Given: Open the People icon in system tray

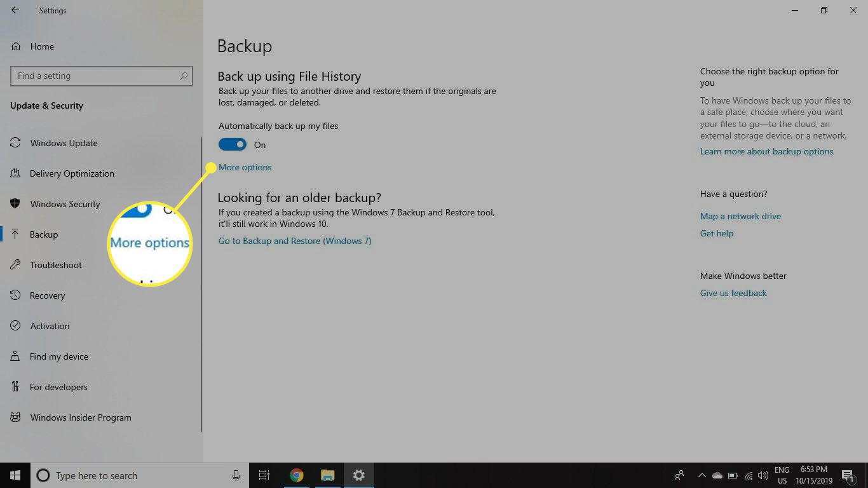Looking at the screenshot, I should [x=679, y=475].
